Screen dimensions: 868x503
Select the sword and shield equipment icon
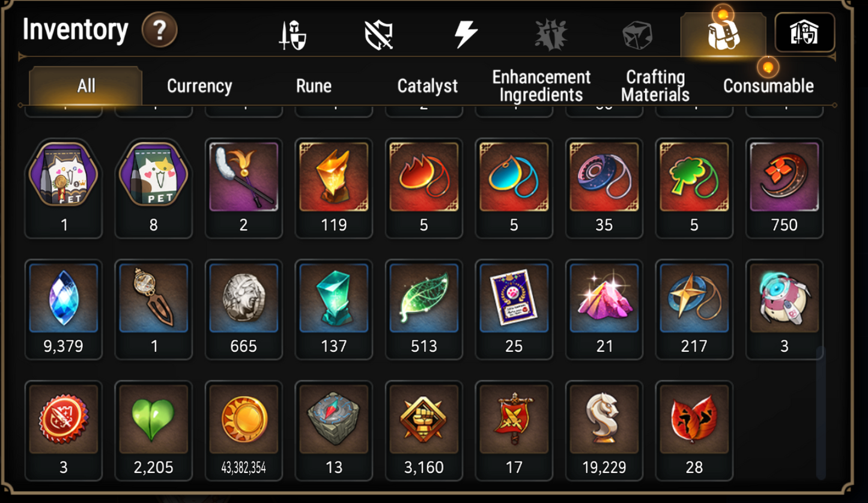(x=293, y=35)
